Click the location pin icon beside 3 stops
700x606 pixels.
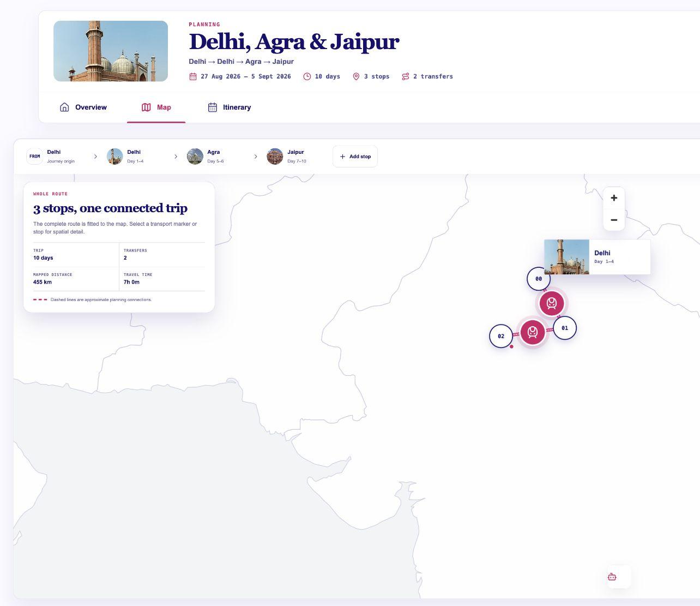pyautogui.click(x=356, y=76)
